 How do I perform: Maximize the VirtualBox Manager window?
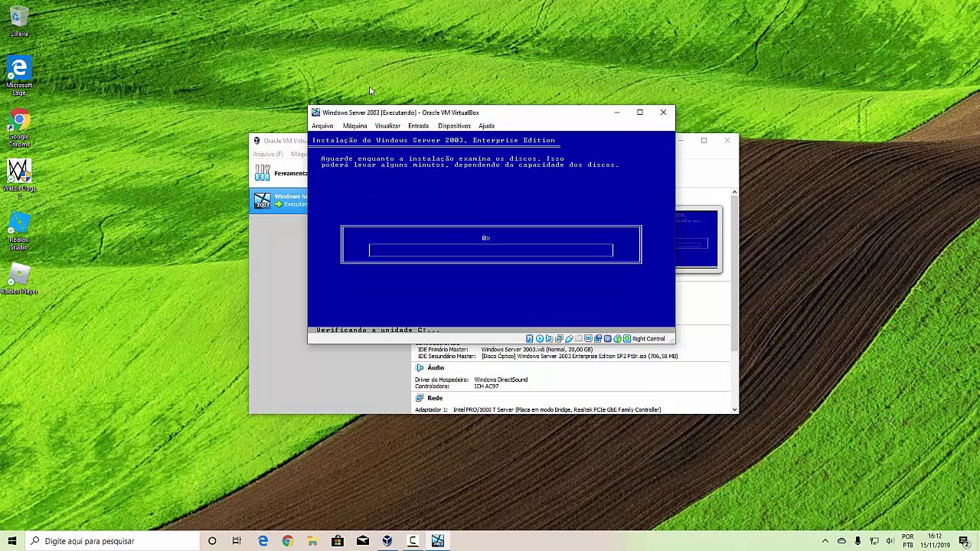(704, 140)
